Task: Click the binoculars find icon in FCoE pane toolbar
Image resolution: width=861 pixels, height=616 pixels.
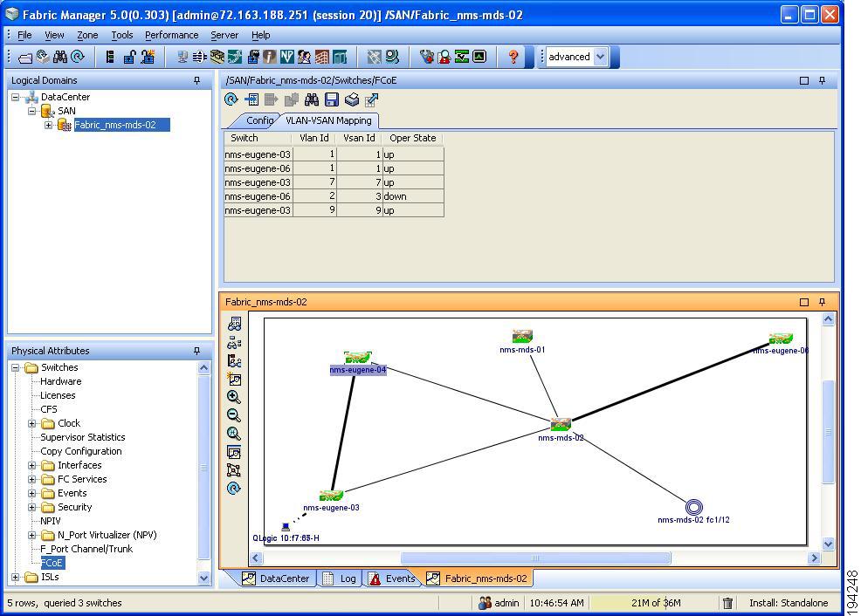Action: [x=312, y=99]
